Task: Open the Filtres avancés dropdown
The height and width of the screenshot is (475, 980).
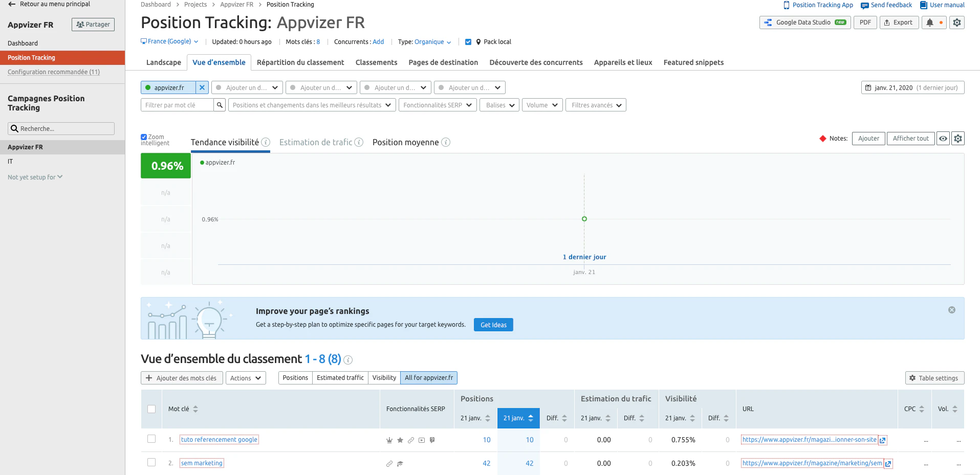Action: pyautogui.click(x=596, y=105)
